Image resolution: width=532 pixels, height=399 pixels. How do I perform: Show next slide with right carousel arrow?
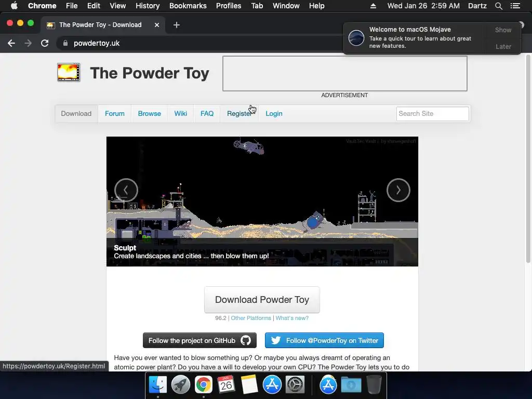point(398,190)
